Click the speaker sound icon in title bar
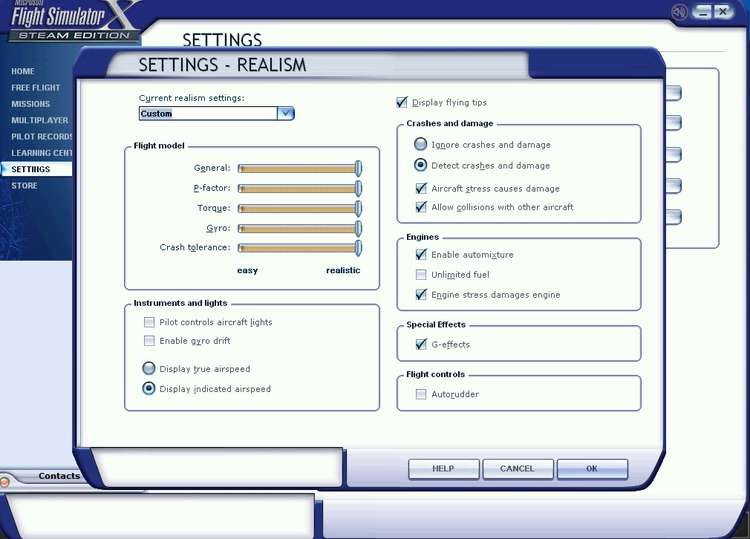The height and width of the screenshot is (539, 750). 679,12
